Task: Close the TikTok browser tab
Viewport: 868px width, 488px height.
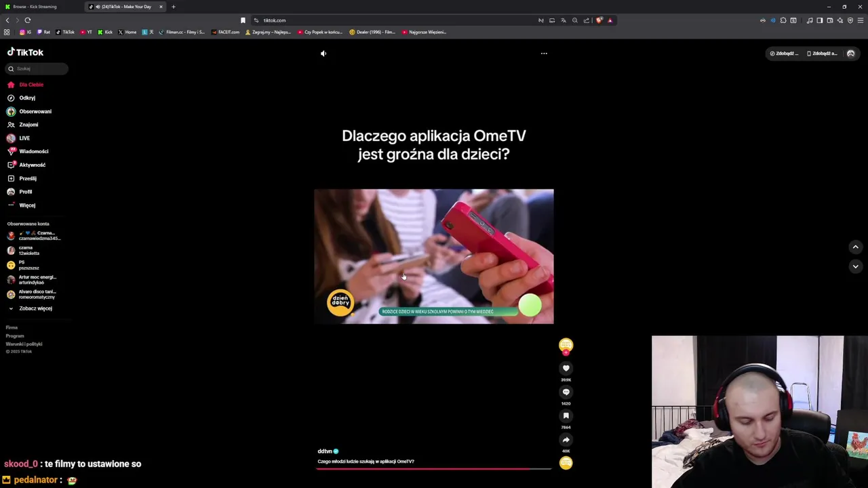Action: click(x=161, y=7)
